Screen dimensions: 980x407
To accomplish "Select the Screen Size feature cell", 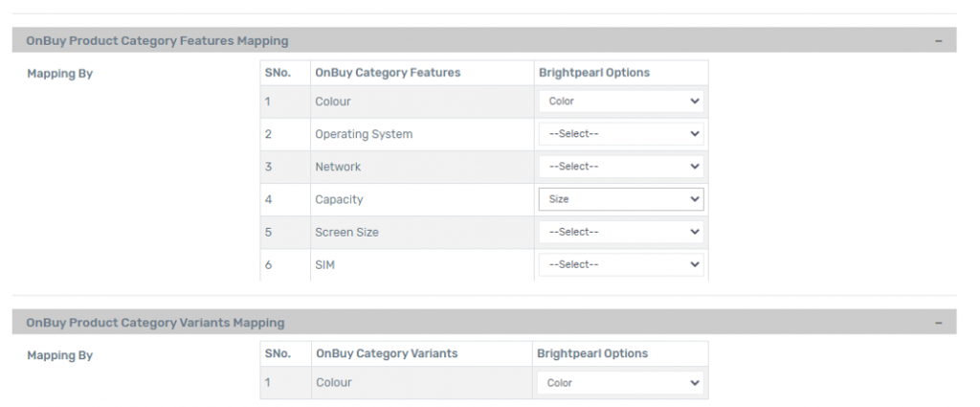I will [x=422, y=232].
